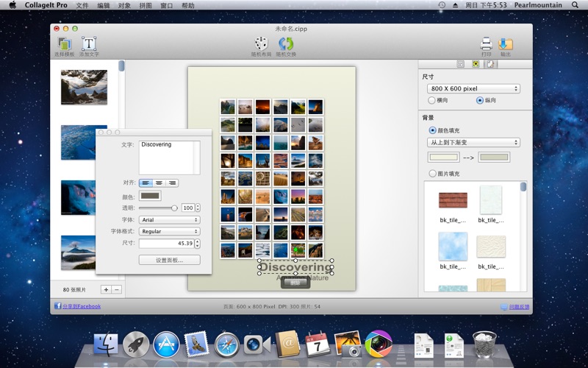Open App Store from the Dock

(x=166, y=344)
